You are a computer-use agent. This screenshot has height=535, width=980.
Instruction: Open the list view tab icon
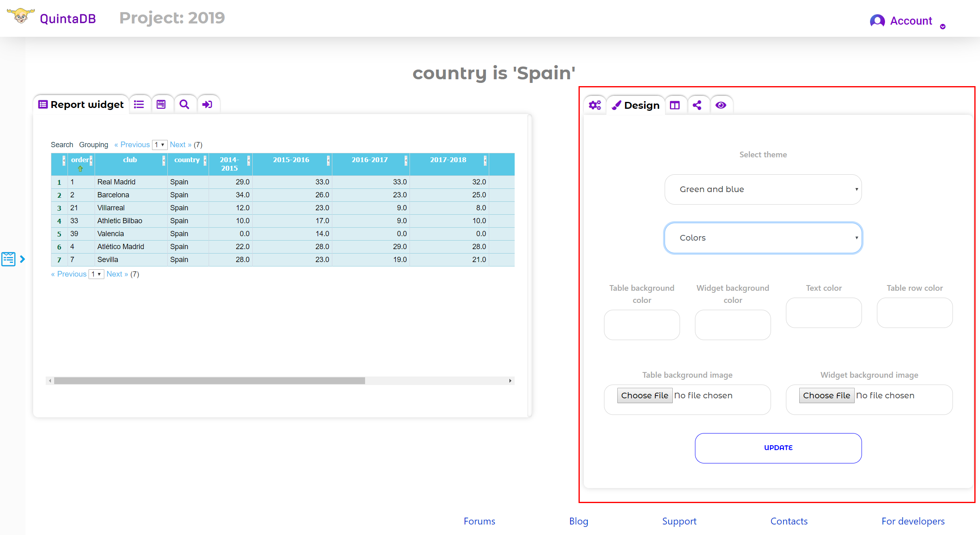pos(139,104)
